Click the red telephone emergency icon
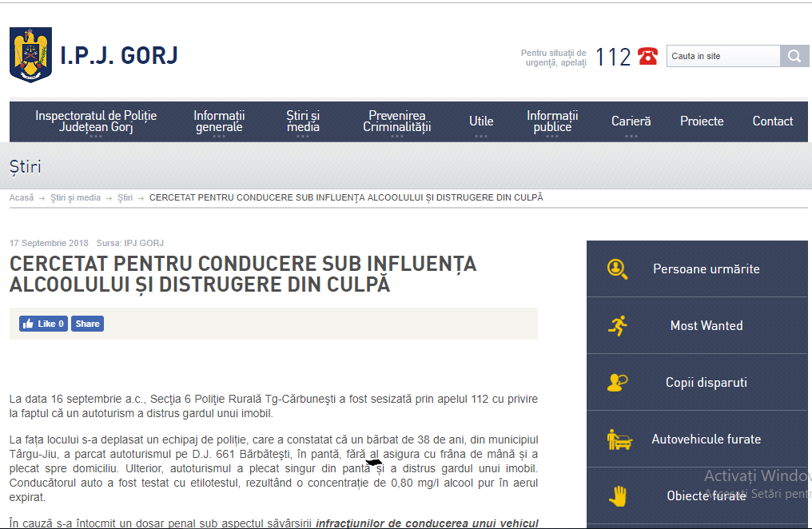This screenshot has height=529, width=812. point(647,57)
